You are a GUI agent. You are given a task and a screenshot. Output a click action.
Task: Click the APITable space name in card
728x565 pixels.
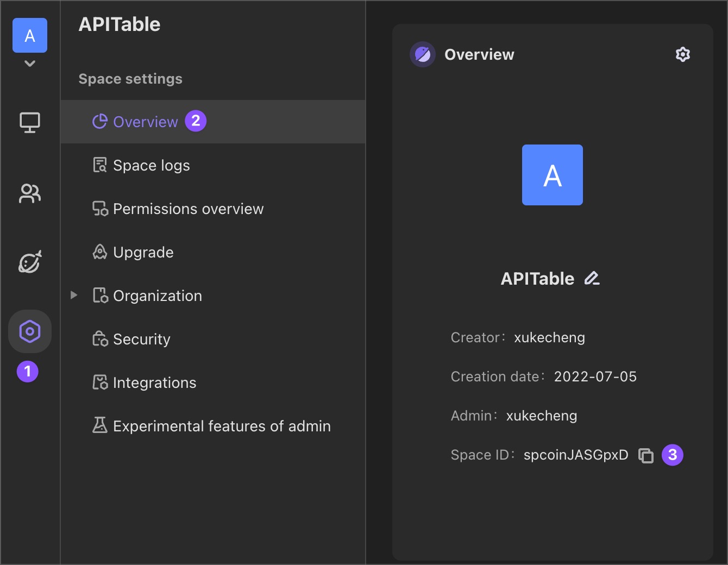537,279
